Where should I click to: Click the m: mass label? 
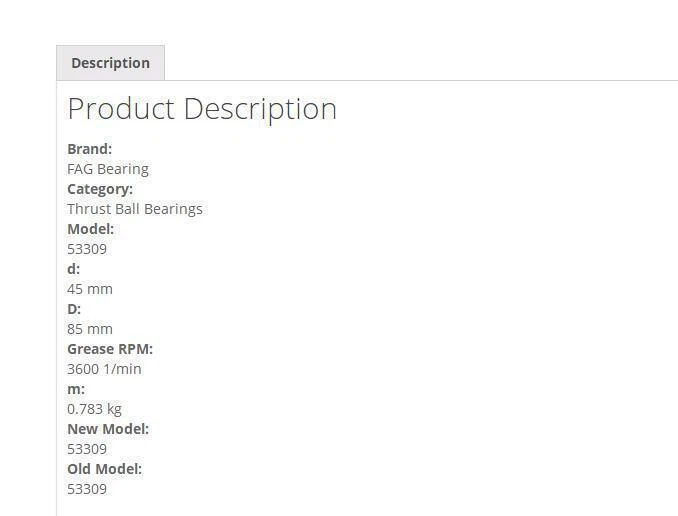click(76, 389)
